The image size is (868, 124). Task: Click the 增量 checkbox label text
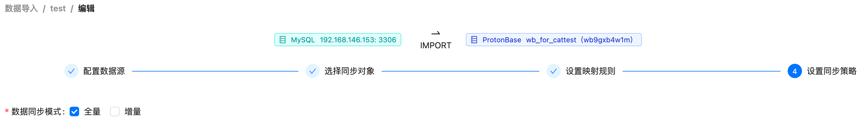tap(133, 111)
